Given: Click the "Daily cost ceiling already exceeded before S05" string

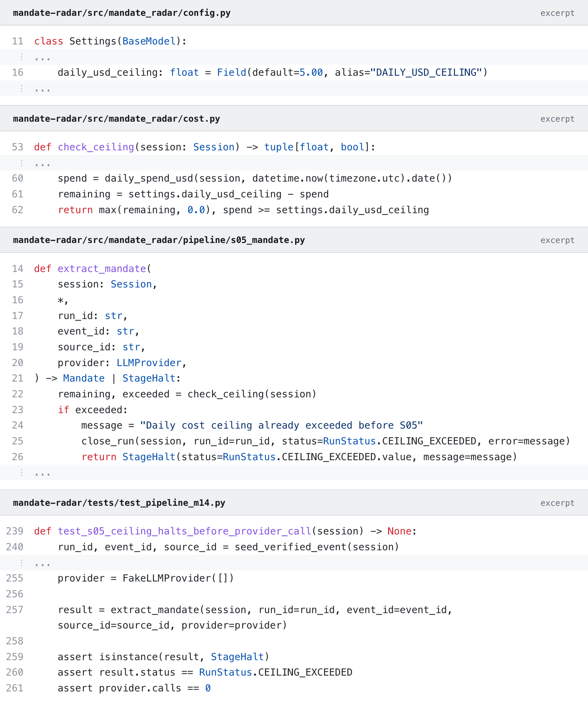Looking at the screenshot, I should [x=282, y=425].
